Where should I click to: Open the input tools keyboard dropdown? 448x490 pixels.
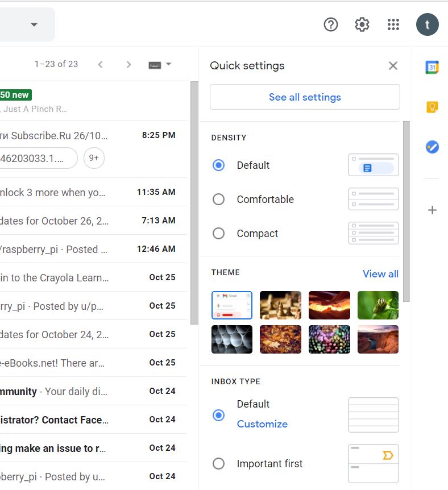coord(160,65)
